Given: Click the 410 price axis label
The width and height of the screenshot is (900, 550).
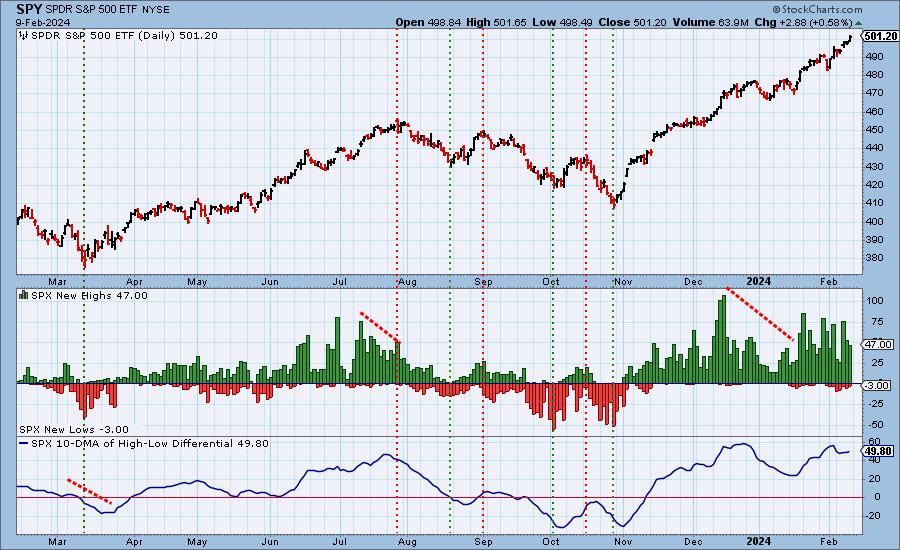Looking at the screenshot, I should pyautogui.click(x=875, y=203).
